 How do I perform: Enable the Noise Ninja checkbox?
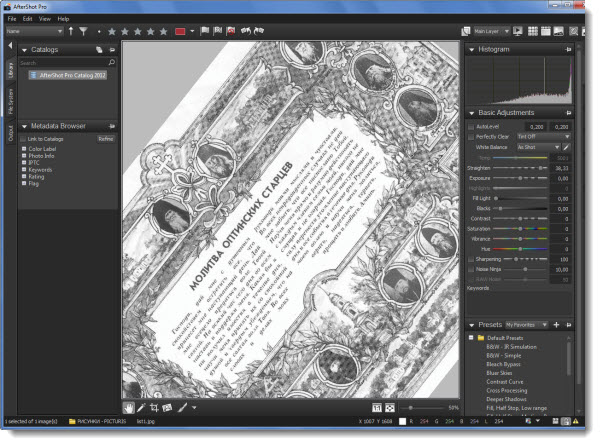click(x=471, y=269)
